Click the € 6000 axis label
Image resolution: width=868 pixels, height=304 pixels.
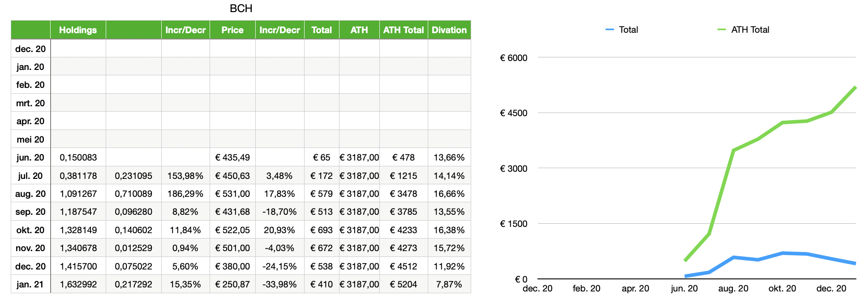pos(514,58)
